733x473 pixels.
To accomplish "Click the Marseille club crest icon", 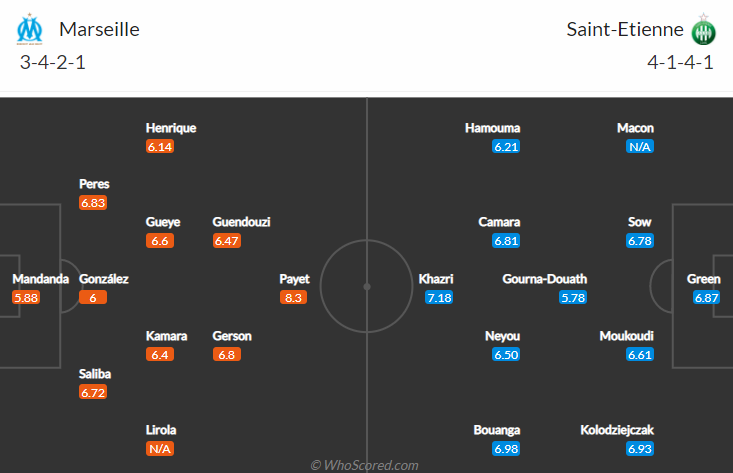I will tap(29, 29).
